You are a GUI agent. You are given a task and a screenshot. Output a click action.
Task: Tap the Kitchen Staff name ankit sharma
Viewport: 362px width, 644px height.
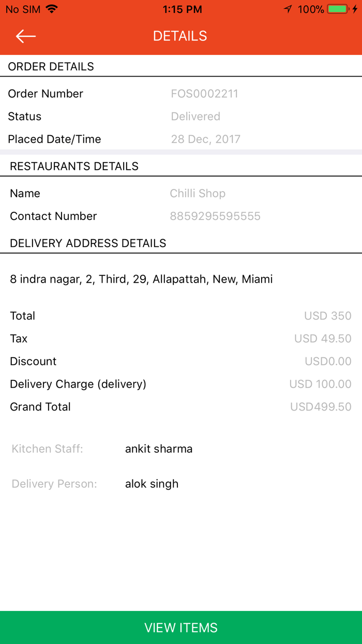[158, 449]
